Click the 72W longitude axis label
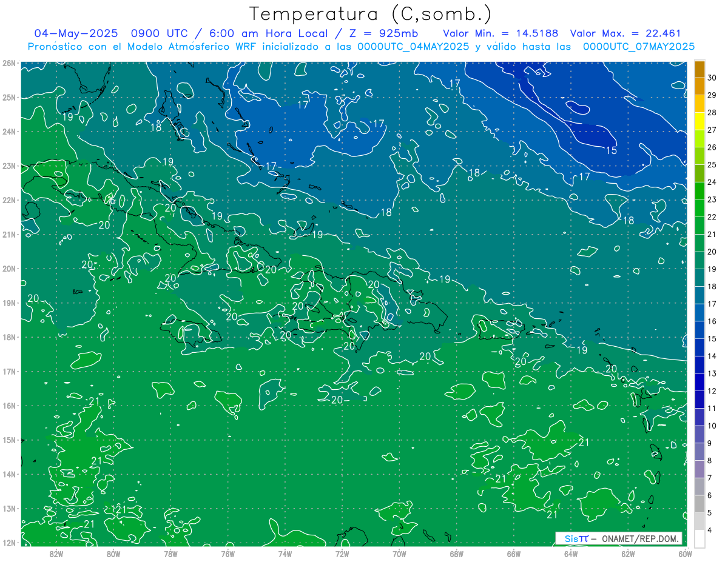728x562 pixels. (x=342, y=554)
